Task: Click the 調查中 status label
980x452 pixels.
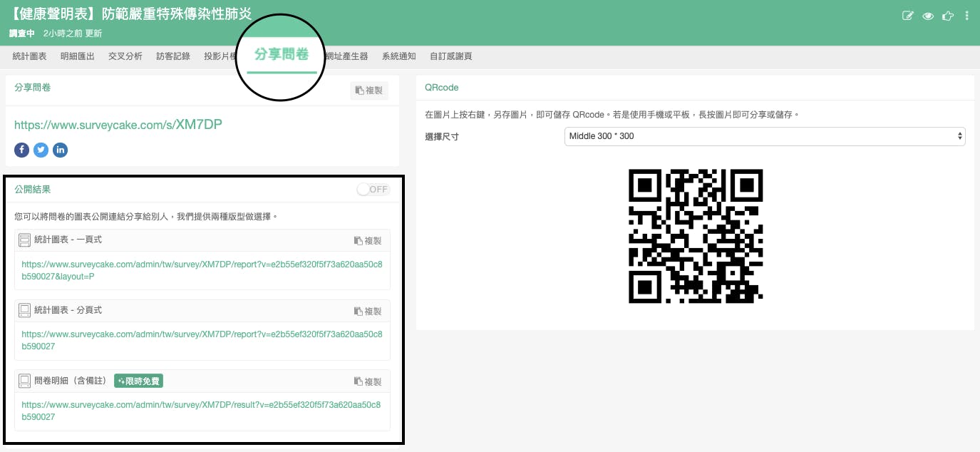Action: click(x=22, y=34)
